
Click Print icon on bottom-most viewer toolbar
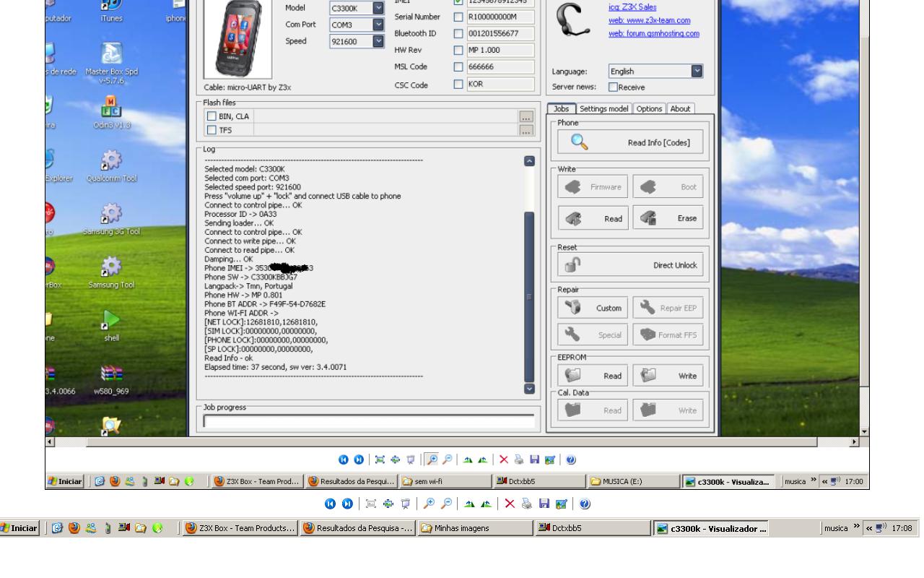(x=526, y=504)
